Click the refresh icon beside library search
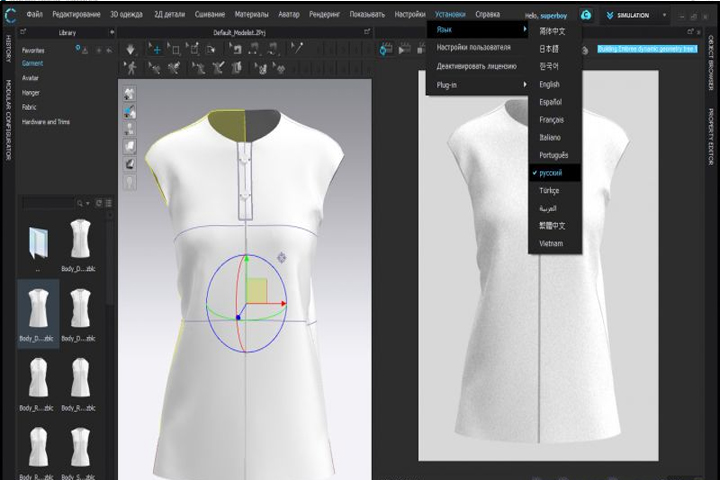 (99, 203)
